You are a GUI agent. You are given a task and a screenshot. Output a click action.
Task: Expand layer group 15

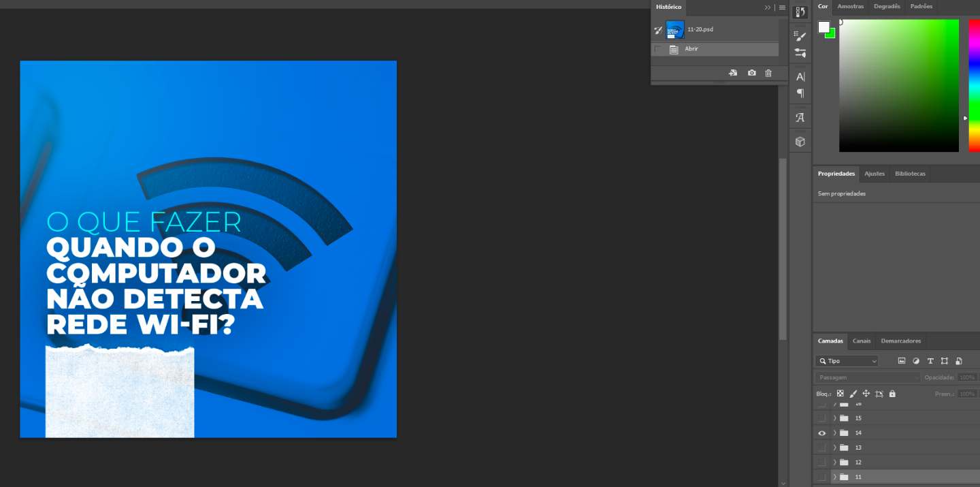[x=834, y=418]
